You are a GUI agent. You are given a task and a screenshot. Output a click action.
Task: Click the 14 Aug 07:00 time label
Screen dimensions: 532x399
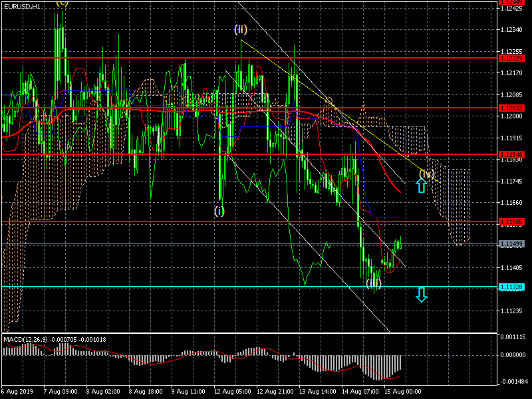click(362, 393)
